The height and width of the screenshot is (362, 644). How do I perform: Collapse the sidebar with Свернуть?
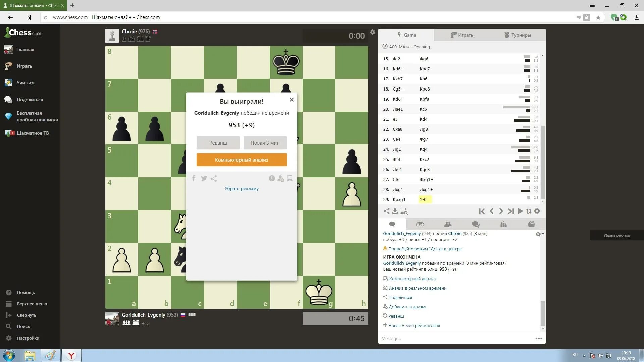click(x=26, y=315)
